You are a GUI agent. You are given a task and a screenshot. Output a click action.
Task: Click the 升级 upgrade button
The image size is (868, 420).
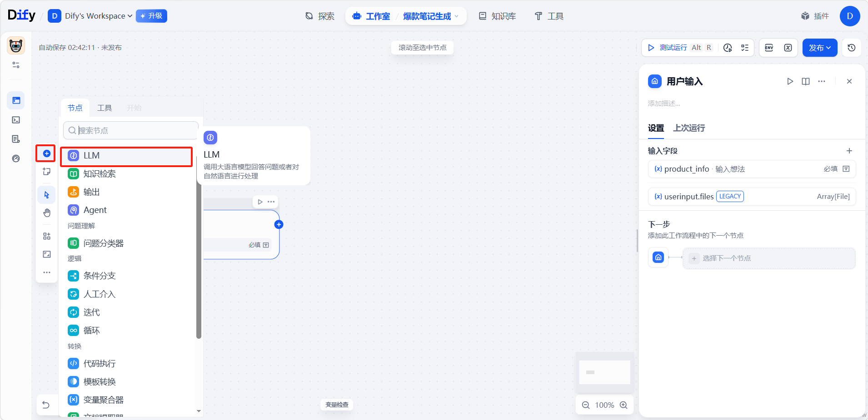pos(151,16)
